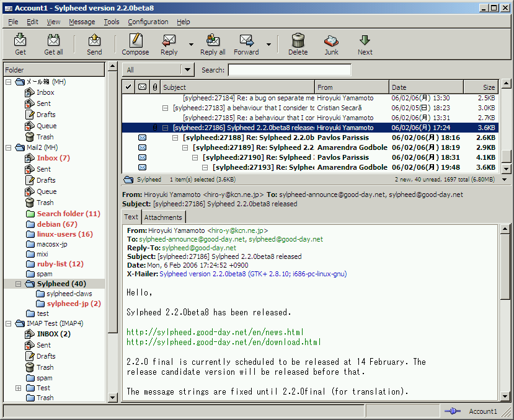Open the Message menu
The image size is (514, 420).
82,22
